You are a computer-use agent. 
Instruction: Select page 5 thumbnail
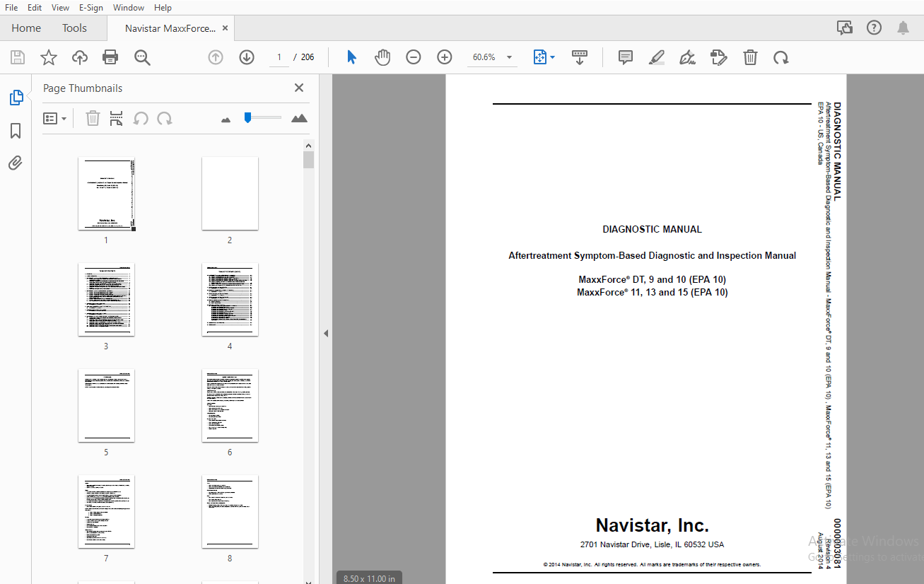106,406
